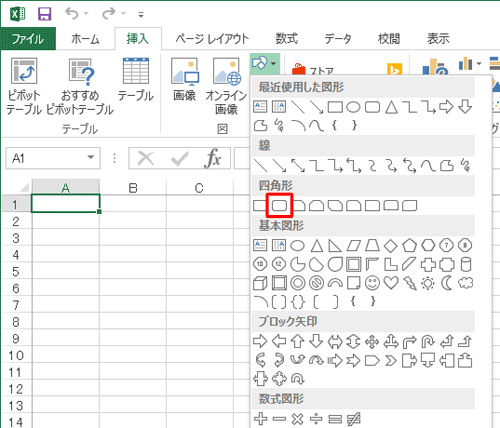Viewport: 500px width, 428px height.
Task: Select the hexagon shape in 基本図形
Action: pos(428,245)
